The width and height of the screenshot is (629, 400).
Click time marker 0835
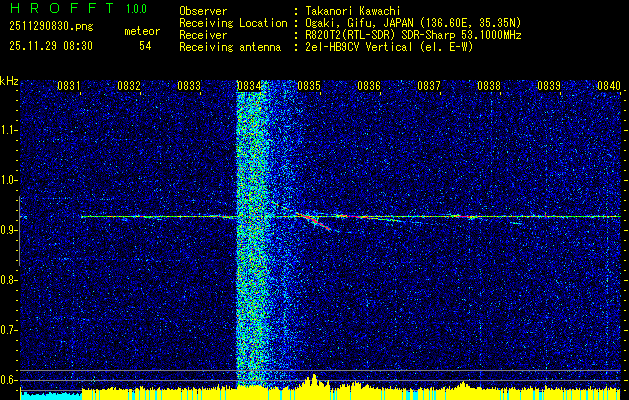pyautogui.click(x=309, y=85)
